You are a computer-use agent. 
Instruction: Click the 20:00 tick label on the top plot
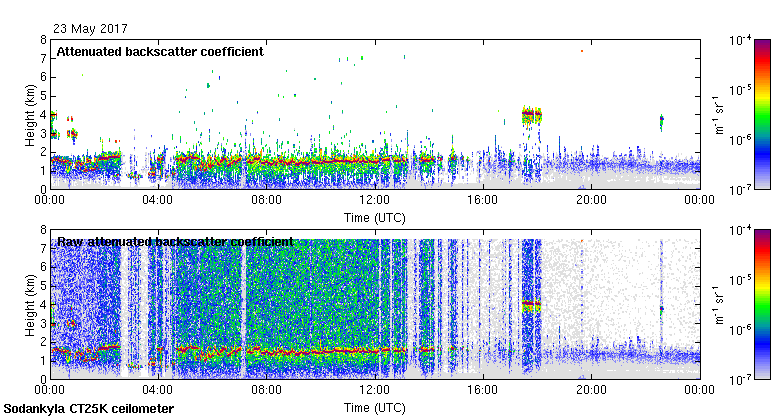point(591,200)
